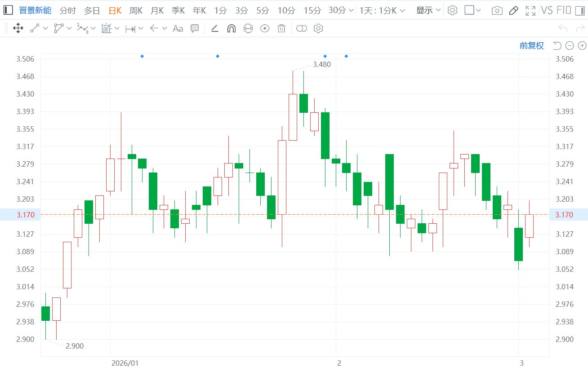Click the trash icon to delete drawings
Screen dimensions: 588x372
coord(281,29)
